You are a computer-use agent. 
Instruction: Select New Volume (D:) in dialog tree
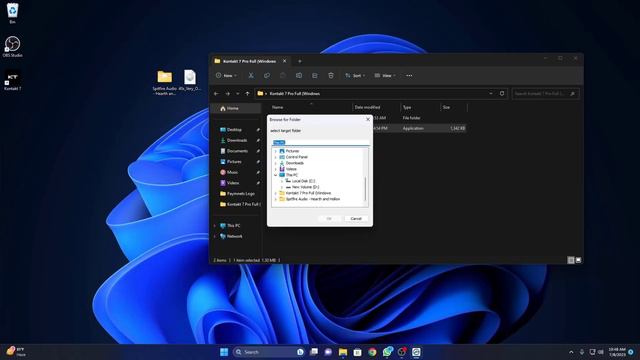point(305,187)
